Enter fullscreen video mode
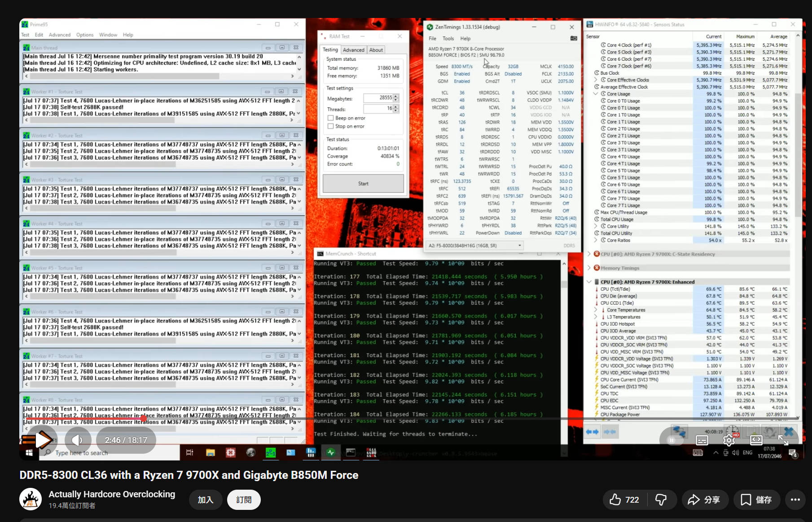This screenshot has height=522, width=812. [783, 440]
